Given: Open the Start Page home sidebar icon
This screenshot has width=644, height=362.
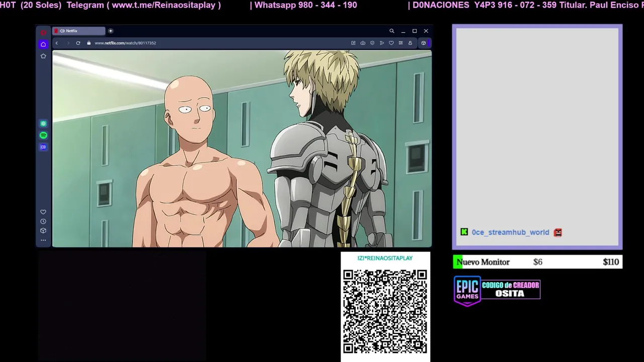Looking at the screenshot, I should (43, 44).
